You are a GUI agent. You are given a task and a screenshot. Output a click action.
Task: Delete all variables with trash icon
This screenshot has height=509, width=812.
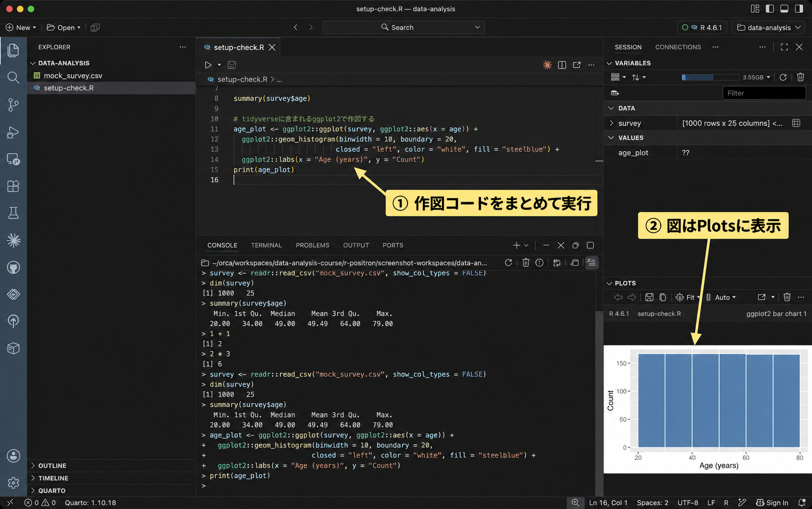tap(800, 77)
